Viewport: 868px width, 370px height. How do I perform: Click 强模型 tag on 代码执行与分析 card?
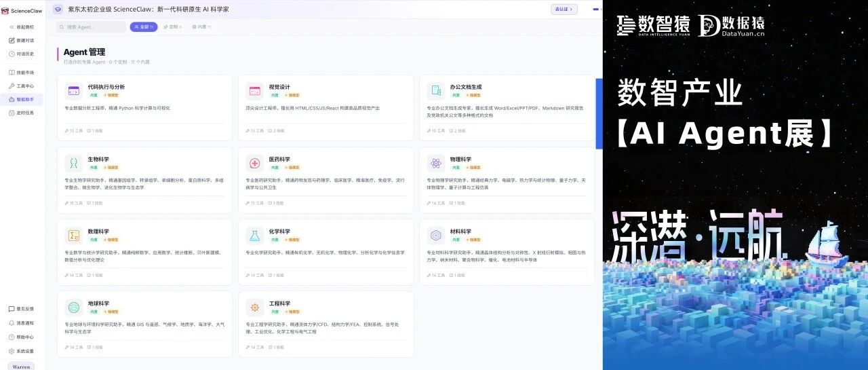tap(111, 96)
